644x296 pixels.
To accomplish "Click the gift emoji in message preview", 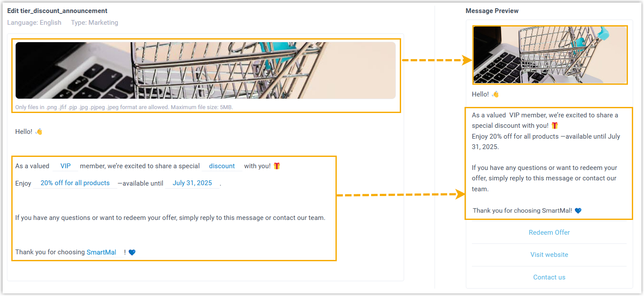I will [x=554, y=126].
